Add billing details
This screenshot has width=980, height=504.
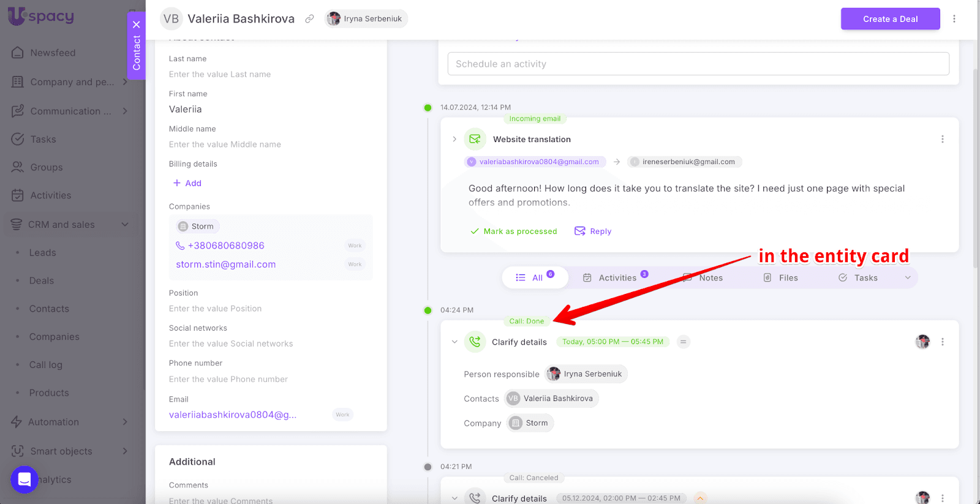point(187,183)
